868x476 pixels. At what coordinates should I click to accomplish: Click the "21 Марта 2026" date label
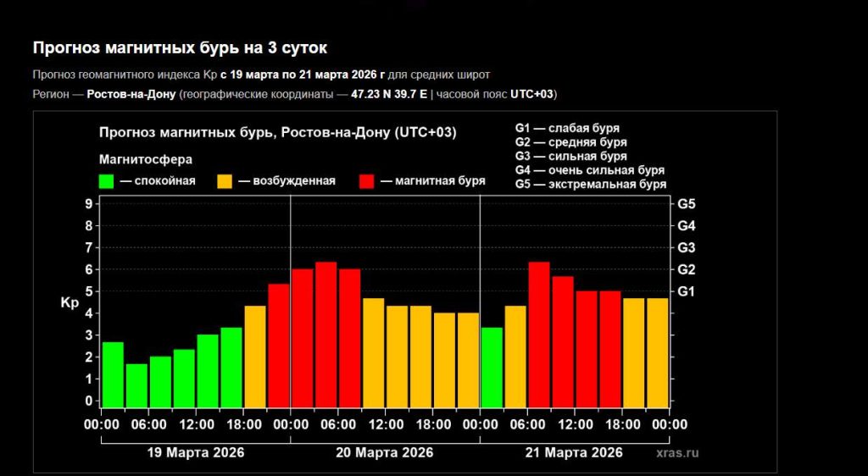click(x=574, y=452)
